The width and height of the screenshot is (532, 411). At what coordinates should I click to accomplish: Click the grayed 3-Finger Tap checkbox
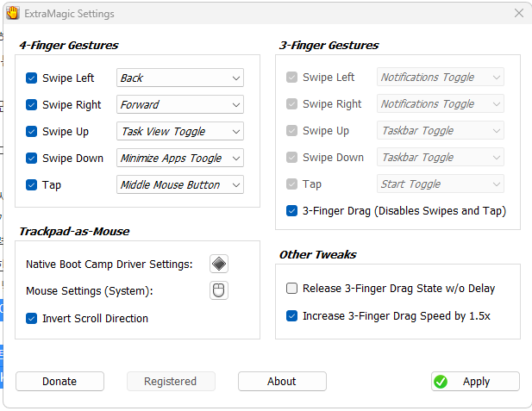coord(291,184)
